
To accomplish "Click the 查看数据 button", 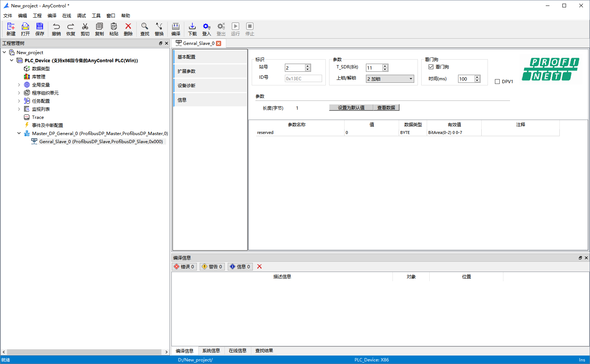I will (386, 108).
